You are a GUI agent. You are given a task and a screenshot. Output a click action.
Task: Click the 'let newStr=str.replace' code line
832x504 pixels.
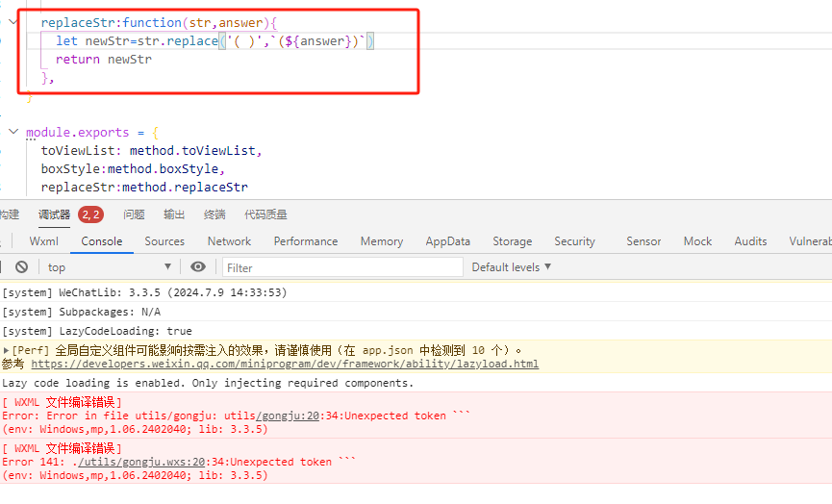click(214, 40)
